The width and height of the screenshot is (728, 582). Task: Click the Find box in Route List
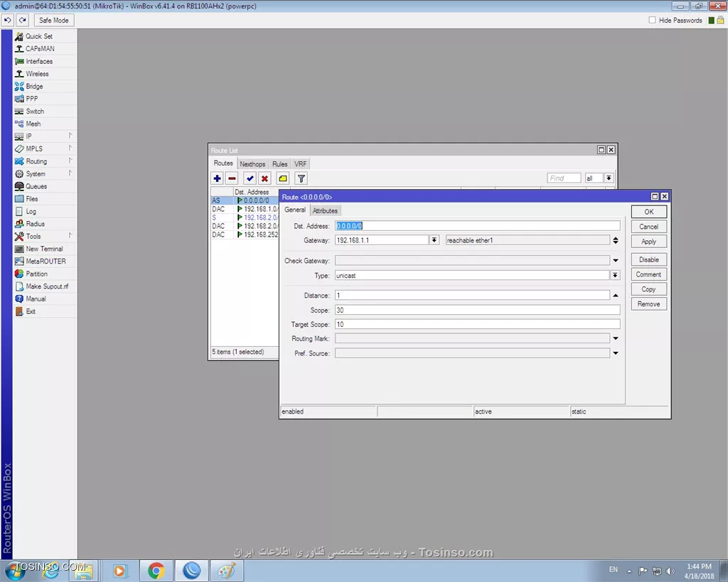pyautogui.click(x=564, y=178)
